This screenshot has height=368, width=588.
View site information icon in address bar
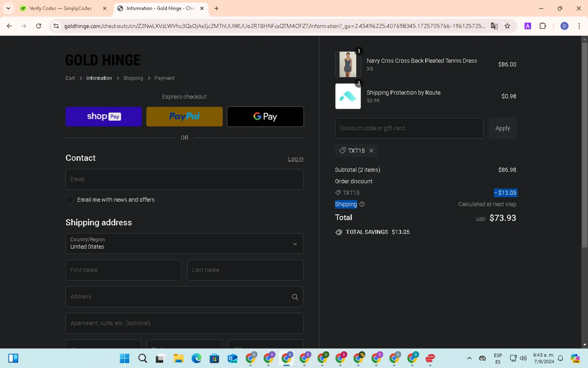tap(56, 26)
